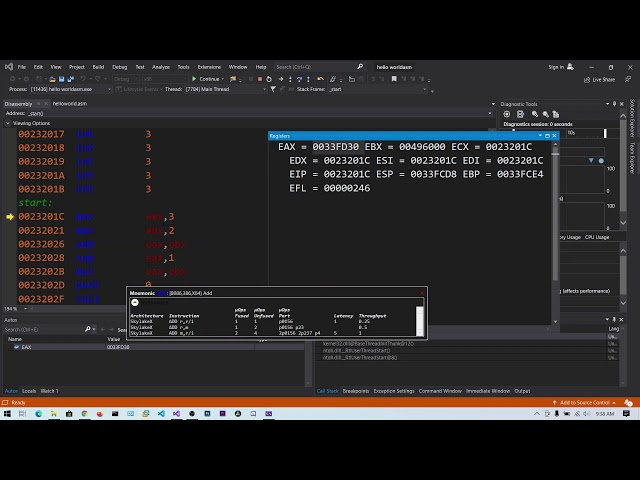Click the Autos search input field
This screenshot has width=640, height=480.
[43, 329]
